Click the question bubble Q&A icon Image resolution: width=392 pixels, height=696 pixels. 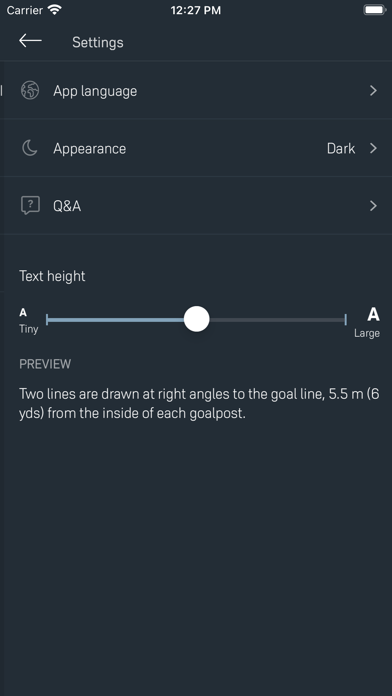pyautogui.click(x=30, y=206)
